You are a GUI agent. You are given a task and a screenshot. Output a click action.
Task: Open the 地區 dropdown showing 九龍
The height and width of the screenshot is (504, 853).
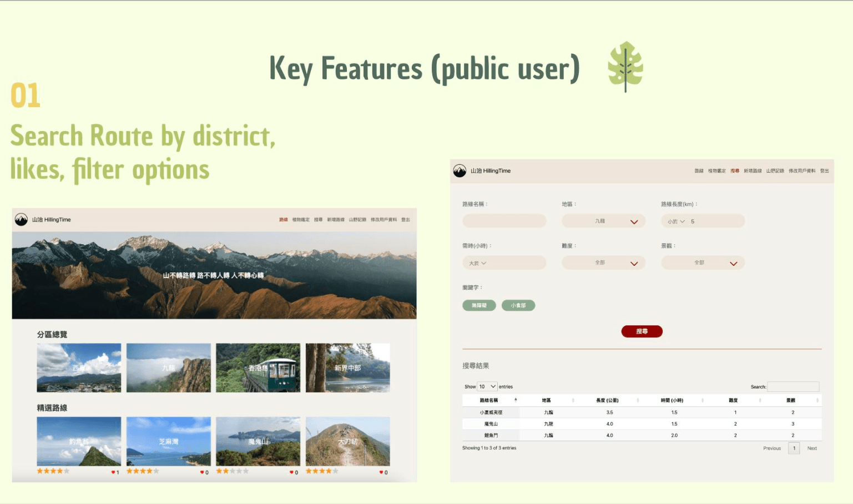[x=603, y=221]
